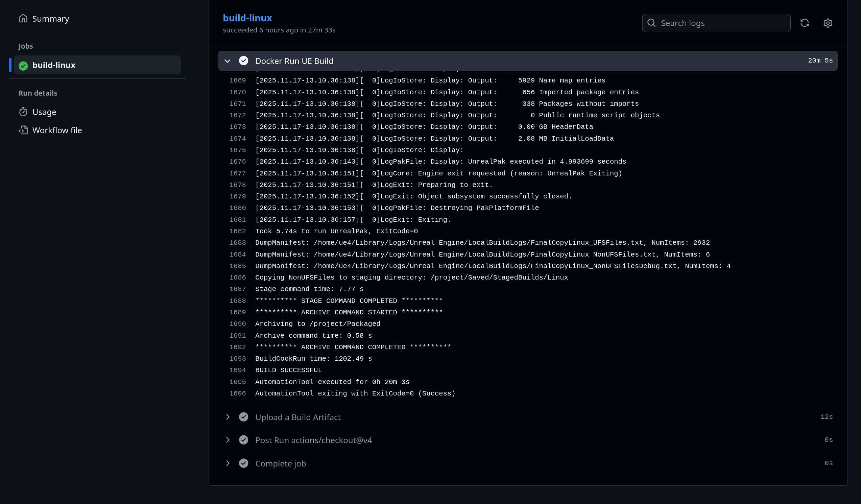Click the Upload a Build Artifact checkmark
The image size is (861, 504).
click(x=243, y=417)
